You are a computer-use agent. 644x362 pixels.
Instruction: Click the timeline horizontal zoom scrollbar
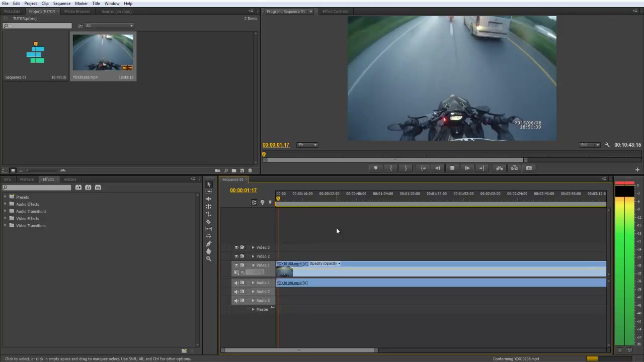click(299, 350)
